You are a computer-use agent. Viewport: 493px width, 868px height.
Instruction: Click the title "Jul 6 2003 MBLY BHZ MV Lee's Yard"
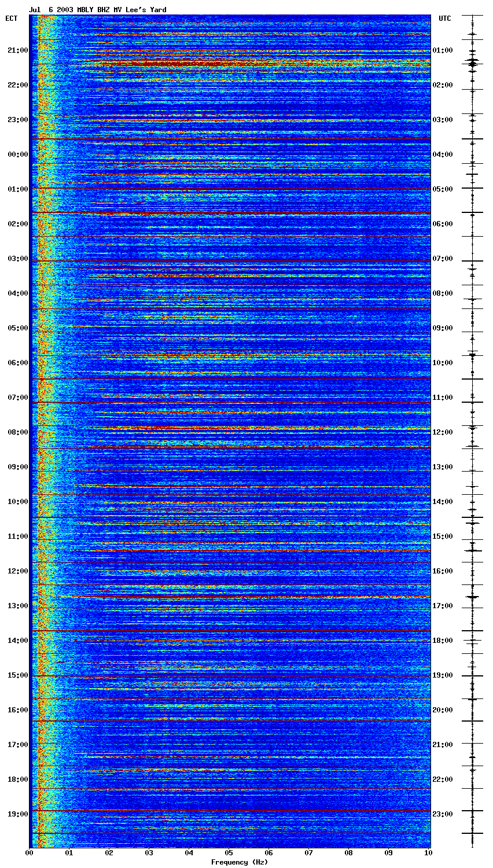click(x=97, y=10)
